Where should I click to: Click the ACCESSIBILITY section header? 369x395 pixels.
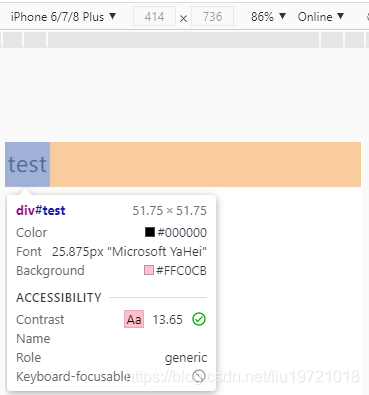click(59, 297)
